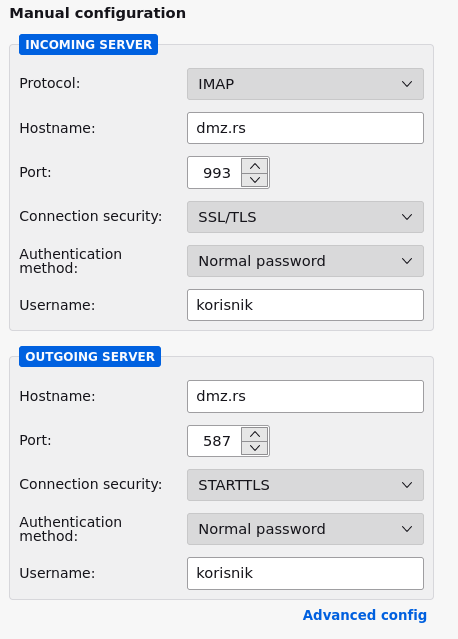This screenshot has height=639, width=458.
Task: Click inside the incoming port 993 field
Action: tap(215, 173)
